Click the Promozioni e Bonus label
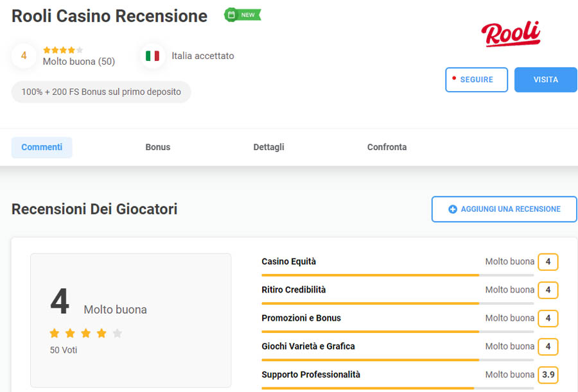 tap(301, 318)
